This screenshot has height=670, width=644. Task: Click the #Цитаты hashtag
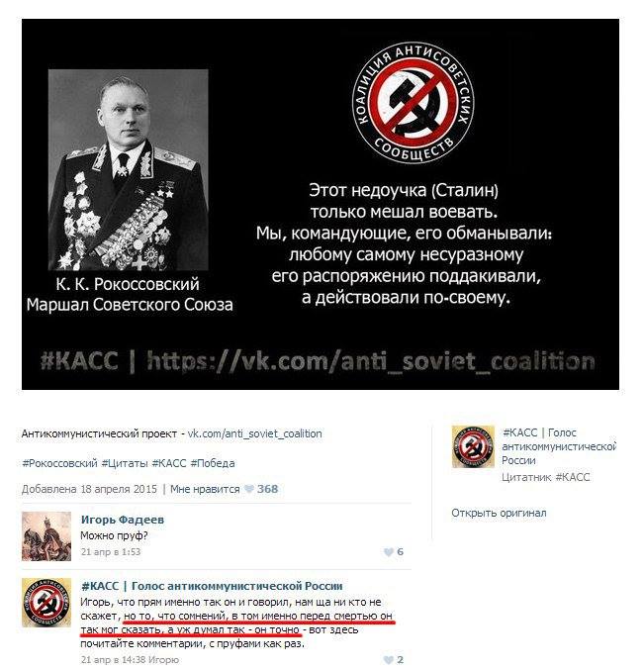(x=125, y=463)
